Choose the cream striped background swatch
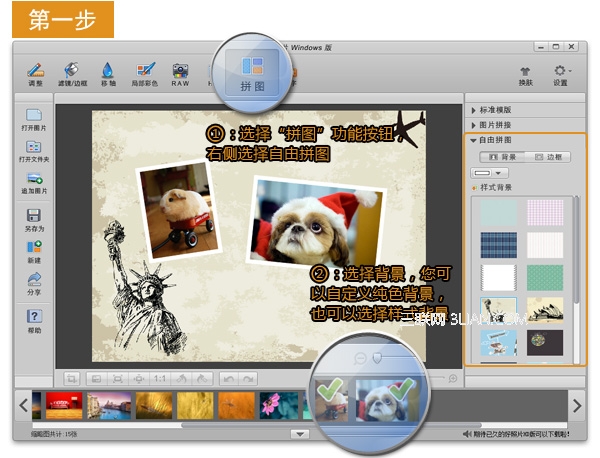 [x=545, y=245]
